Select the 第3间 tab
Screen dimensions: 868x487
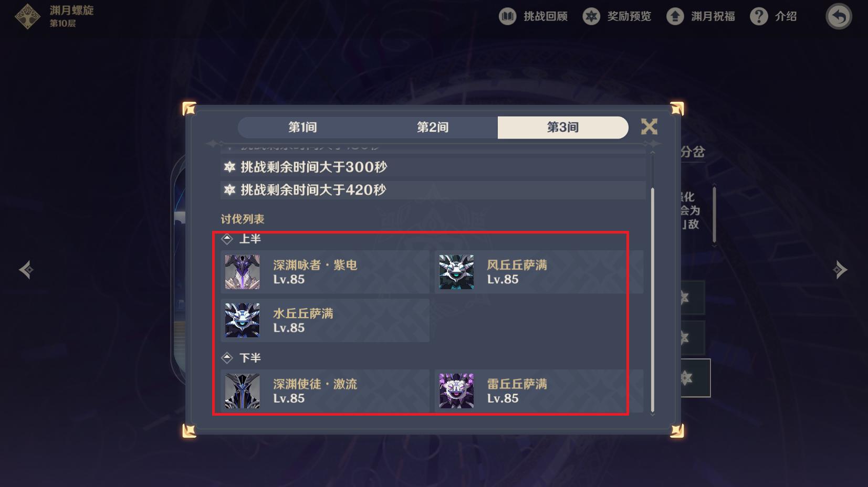point(563,128)
